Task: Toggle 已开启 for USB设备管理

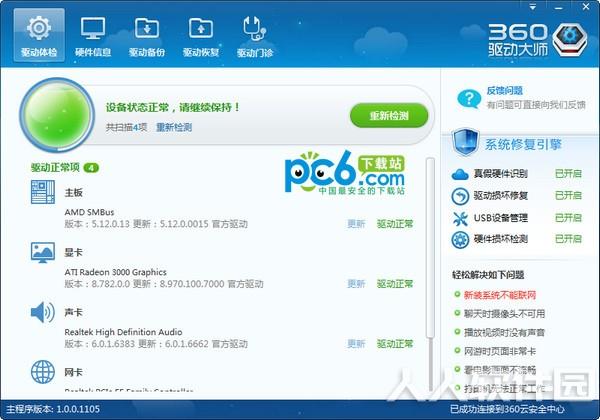Action: click(568, 218)
